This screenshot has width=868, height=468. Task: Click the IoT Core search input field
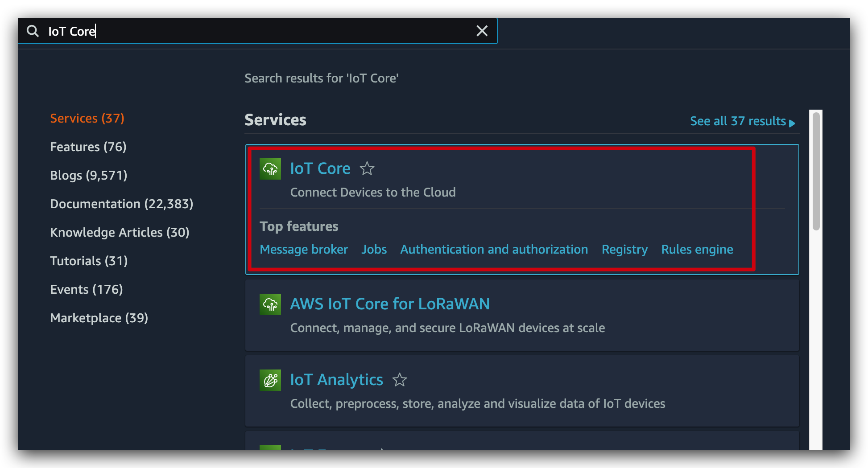pyautogui.click(x=257, y=31)
